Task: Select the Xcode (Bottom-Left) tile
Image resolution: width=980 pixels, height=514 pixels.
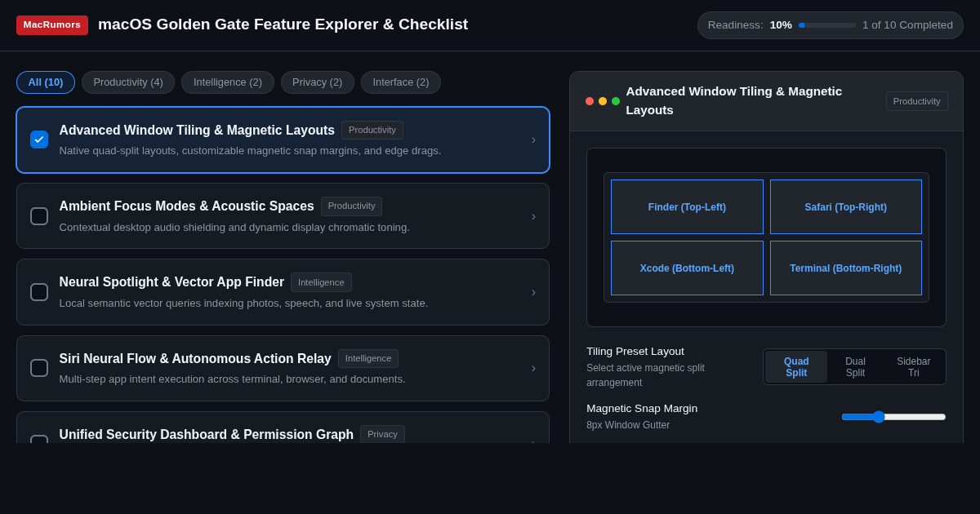Action: point(687,268)
